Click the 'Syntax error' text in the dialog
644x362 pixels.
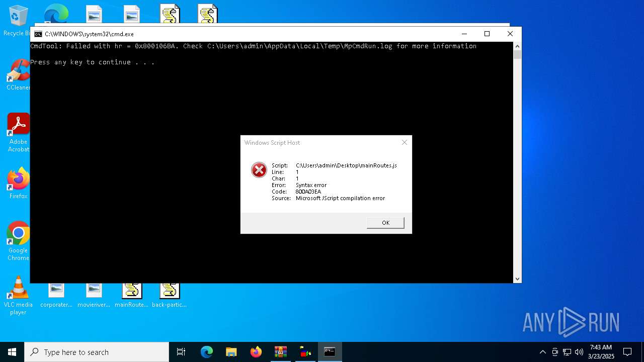tap(311, 185)
